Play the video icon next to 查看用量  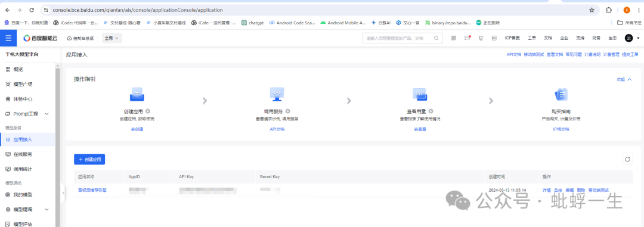[x=431, y=111]
